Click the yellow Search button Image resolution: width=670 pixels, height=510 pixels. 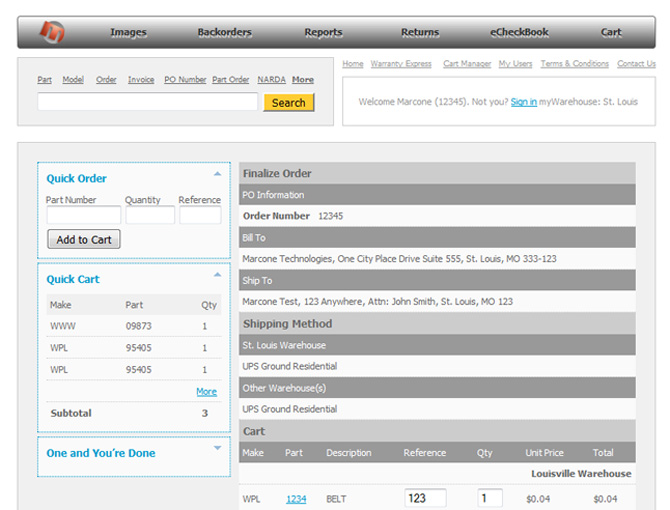point(288,102)
